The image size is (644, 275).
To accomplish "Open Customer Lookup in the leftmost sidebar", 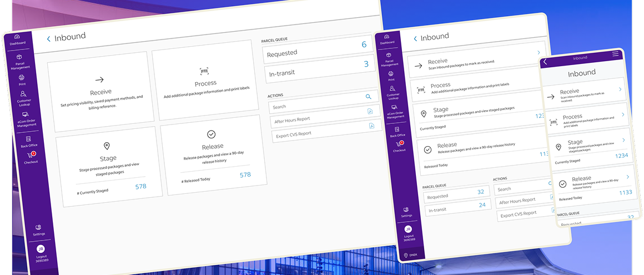I will (x=23, y=95).
